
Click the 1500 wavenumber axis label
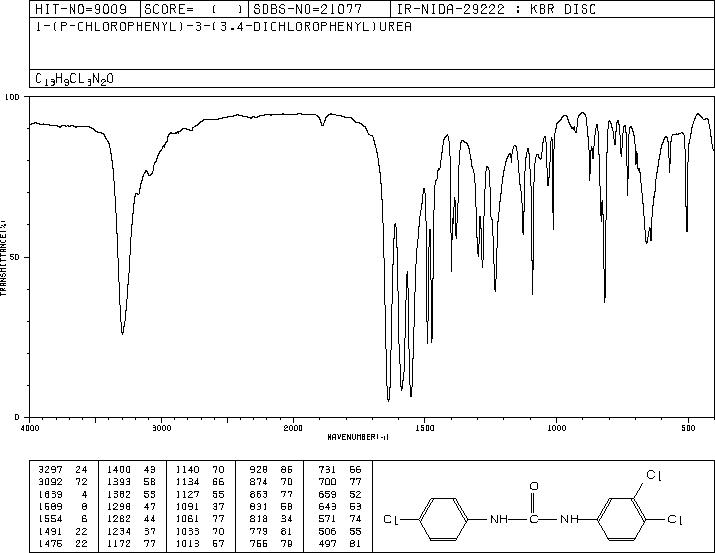coord(425,428)
